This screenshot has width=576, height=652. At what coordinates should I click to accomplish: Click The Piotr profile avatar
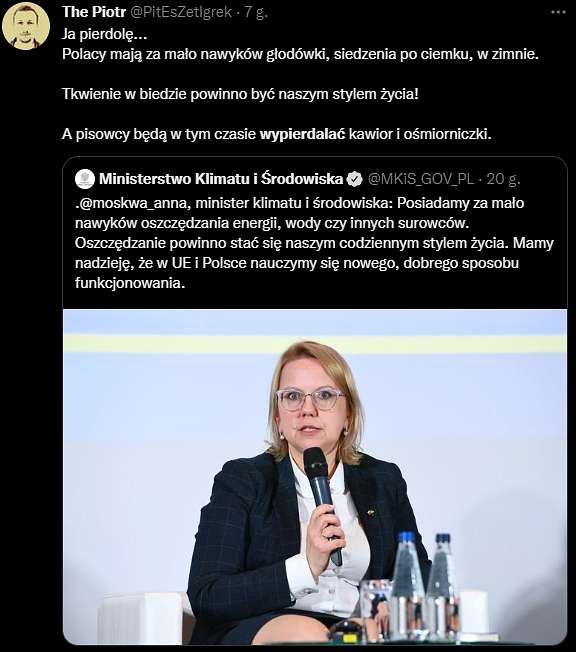pos(26,26)
